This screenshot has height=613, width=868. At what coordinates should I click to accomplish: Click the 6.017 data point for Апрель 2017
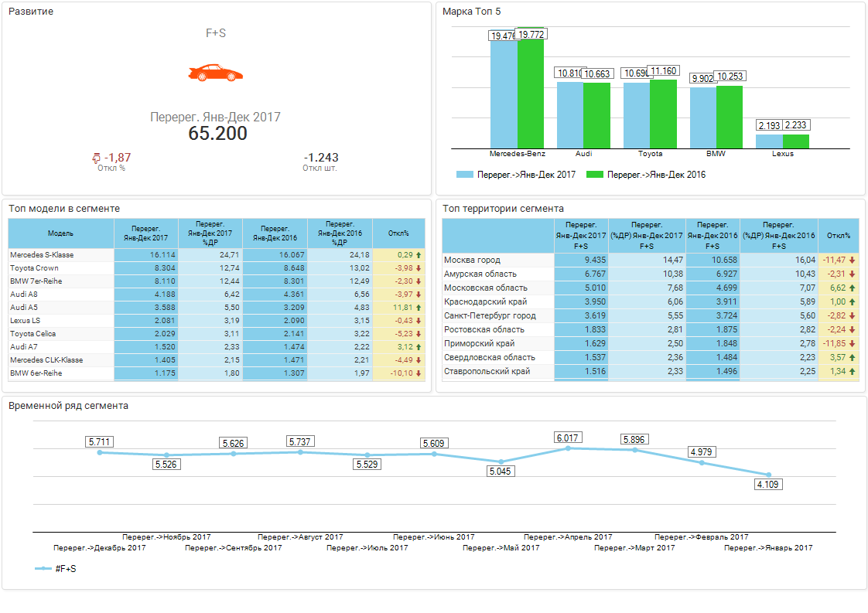tap(568, 448)
